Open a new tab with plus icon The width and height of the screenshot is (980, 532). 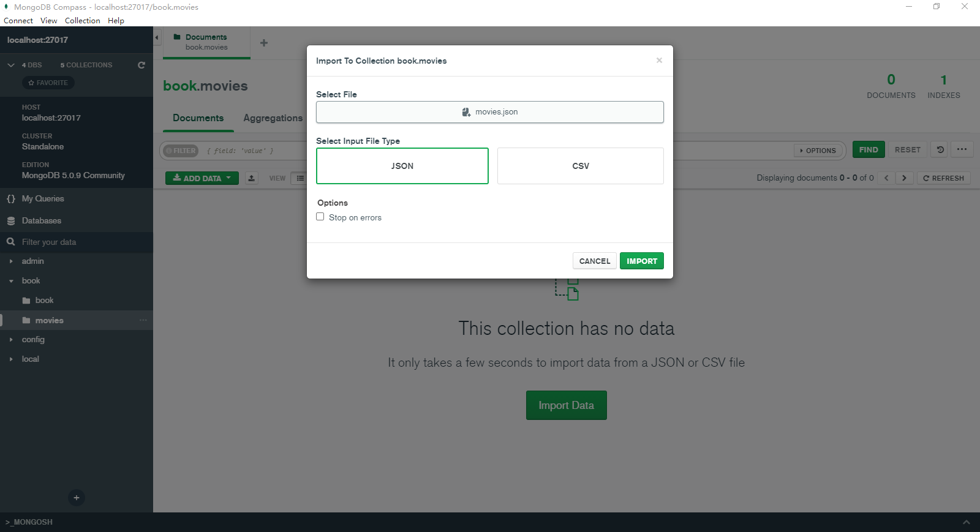pos(264,43)
